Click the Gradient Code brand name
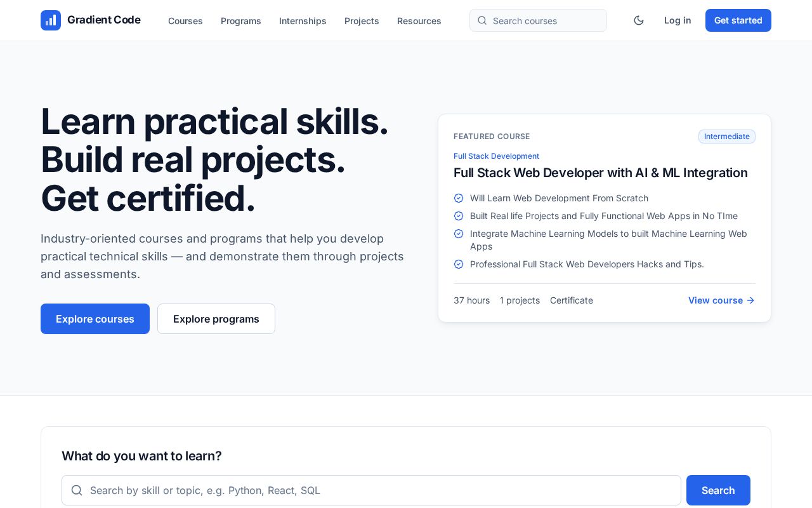This screenshot has width=812, height=508. click(104, 20)
